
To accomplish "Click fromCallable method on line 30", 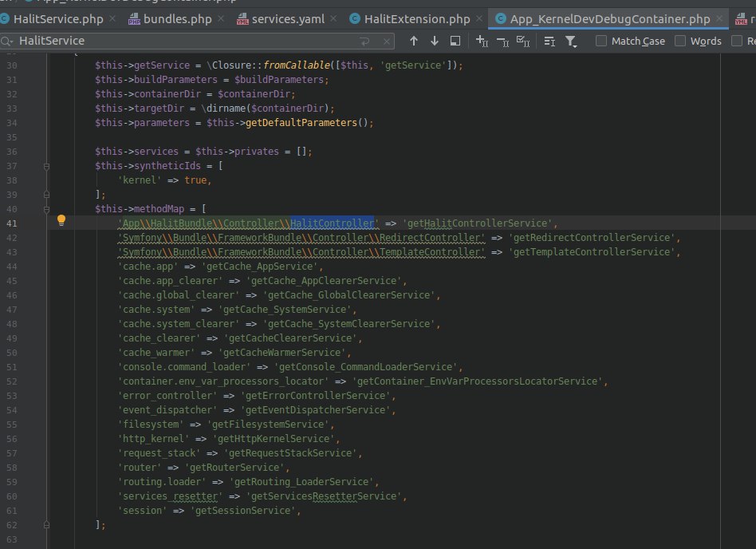I will click(297, 65).
